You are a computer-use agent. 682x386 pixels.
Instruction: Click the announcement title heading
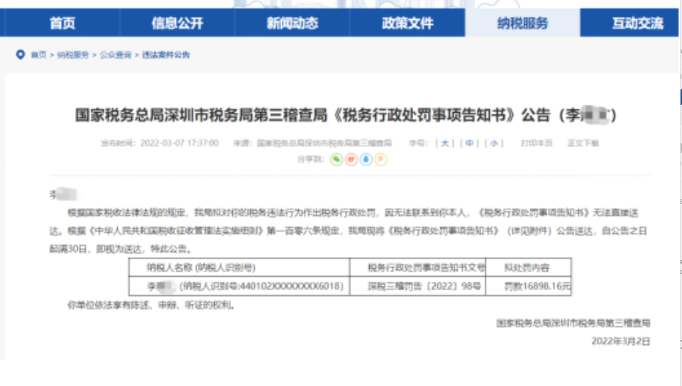click(x=346, y=115)
